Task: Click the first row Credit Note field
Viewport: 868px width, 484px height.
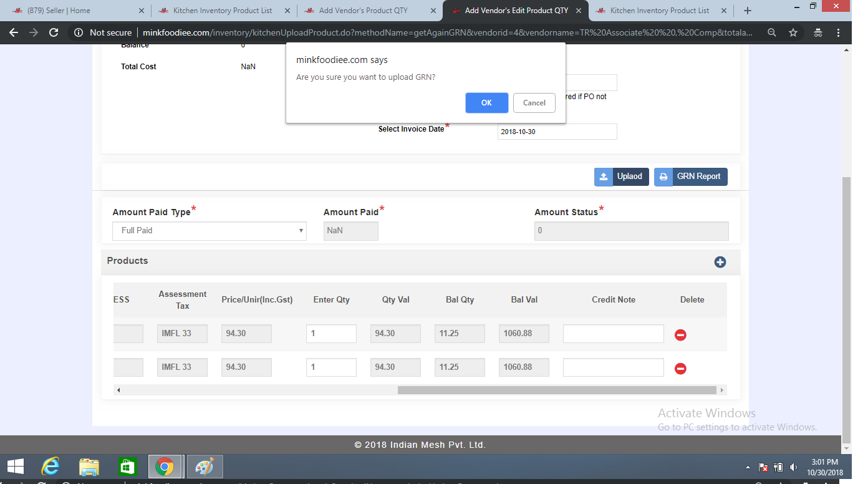Action: point(614,334)
